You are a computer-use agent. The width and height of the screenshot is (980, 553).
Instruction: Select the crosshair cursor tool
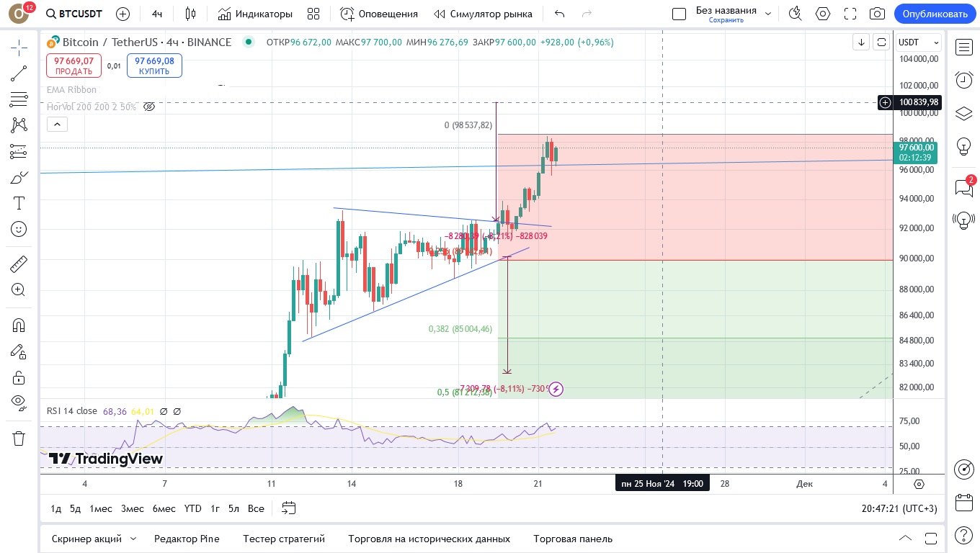click(x=19, y=48)
